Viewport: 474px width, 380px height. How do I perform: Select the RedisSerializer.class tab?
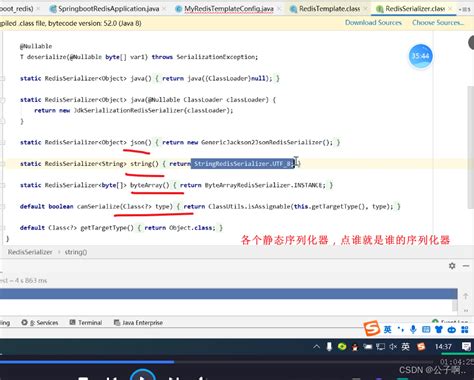click(x=415, y=9)
